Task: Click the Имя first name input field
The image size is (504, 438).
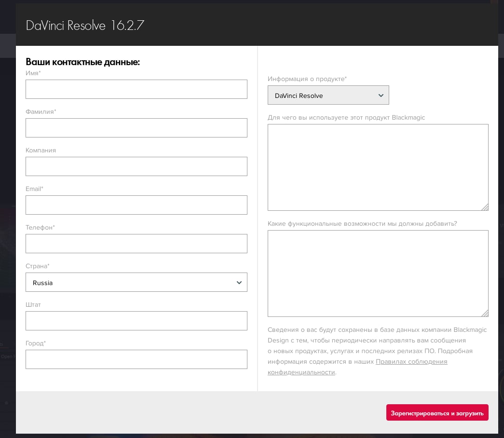Action: tap(136, 89)
